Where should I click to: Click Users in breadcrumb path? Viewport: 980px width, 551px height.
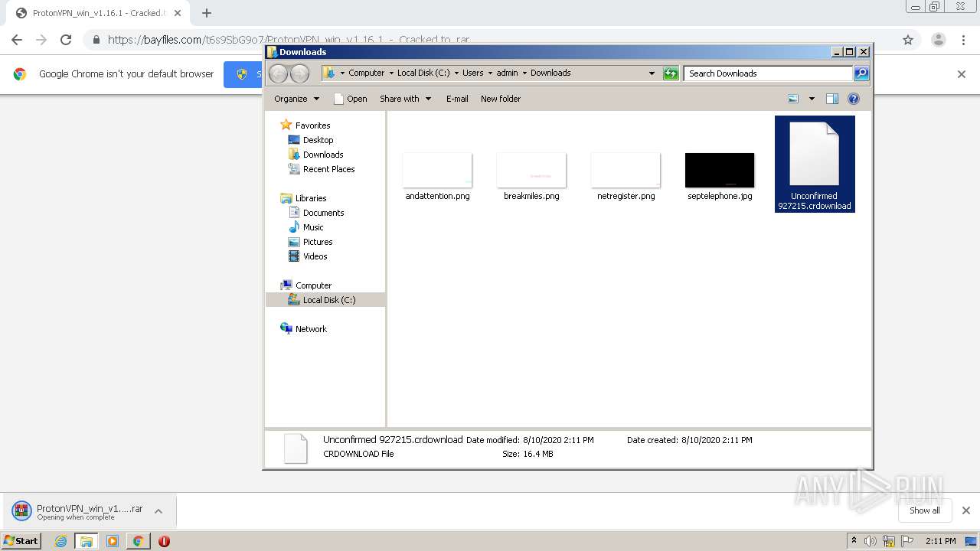[x=472, y=73]
